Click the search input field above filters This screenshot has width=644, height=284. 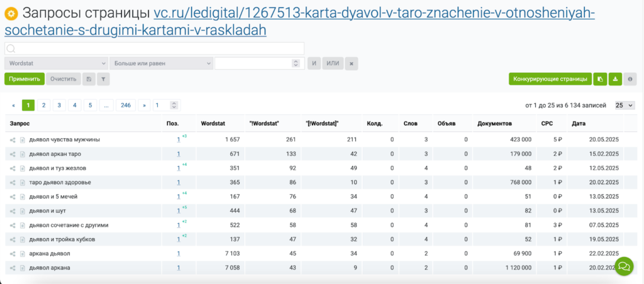coord(155,48)
